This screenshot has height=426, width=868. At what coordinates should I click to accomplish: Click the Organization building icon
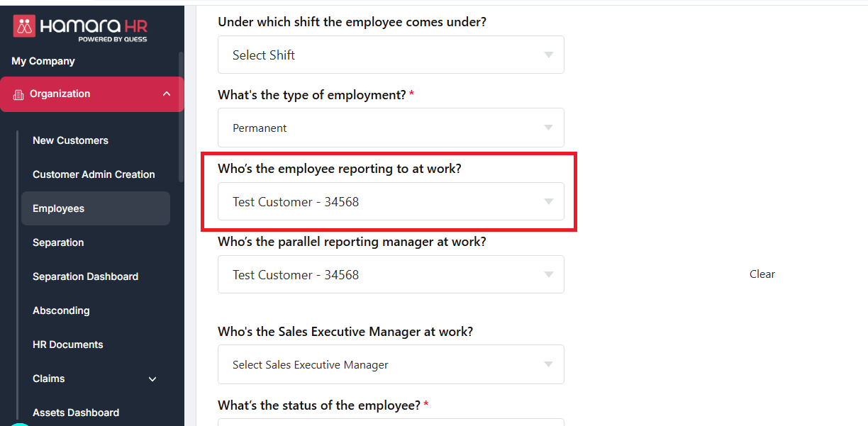point(18,94)
